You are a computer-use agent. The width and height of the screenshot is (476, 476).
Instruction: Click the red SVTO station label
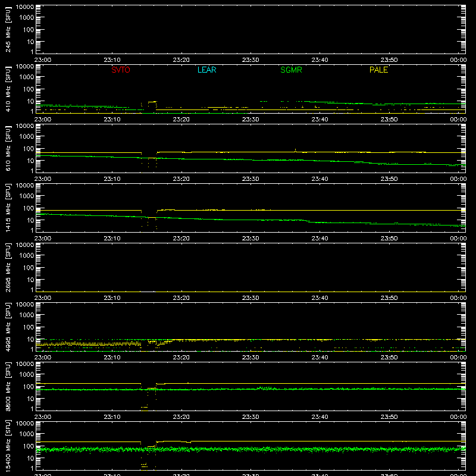click(121, 70)
